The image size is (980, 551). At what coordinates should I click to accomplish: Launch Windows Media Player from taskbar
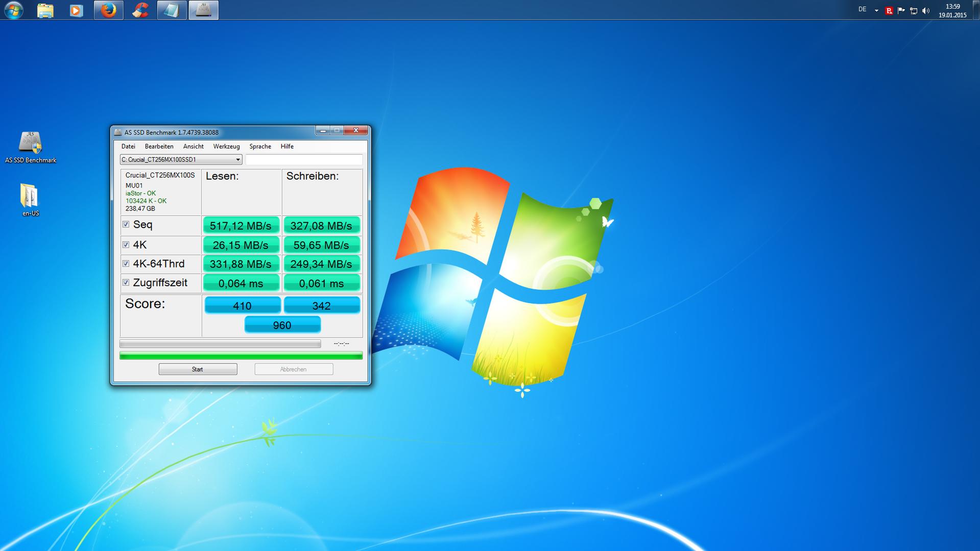(77, 10)
